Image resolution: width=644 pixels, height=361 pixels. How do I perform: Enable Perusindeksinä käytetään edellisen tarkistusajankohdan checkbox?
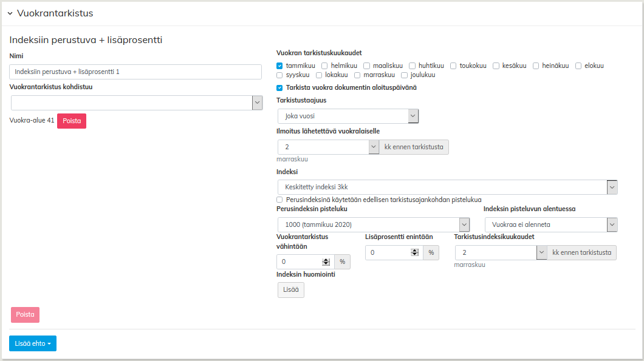click(279, 200)
